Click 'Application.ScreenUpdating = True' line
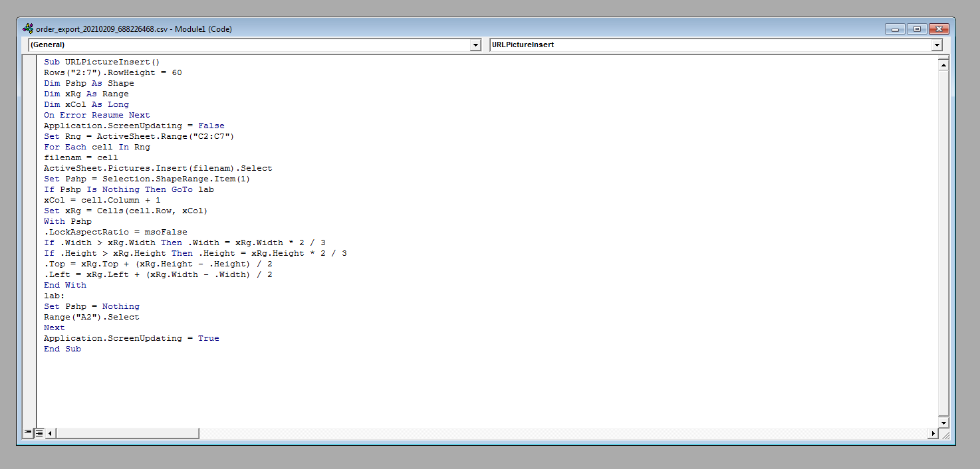The width and height of the screenshot is (980, 469). pos(132,338)
